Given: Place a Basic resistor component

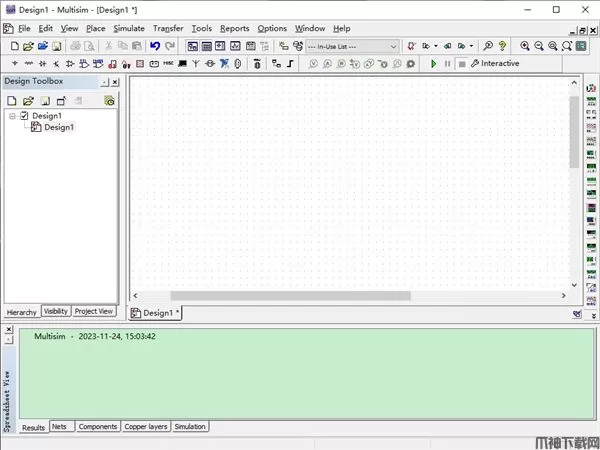Looking at the screenshot, I should [x=29, y=64].
